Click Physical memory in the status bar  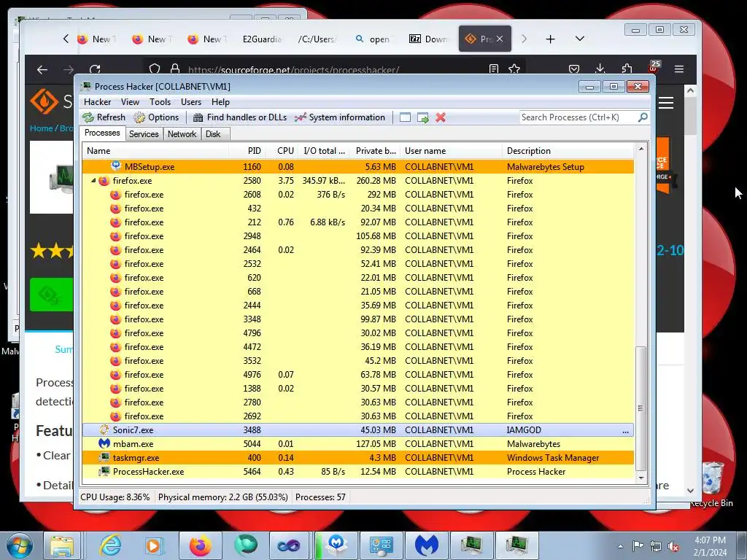223,497
